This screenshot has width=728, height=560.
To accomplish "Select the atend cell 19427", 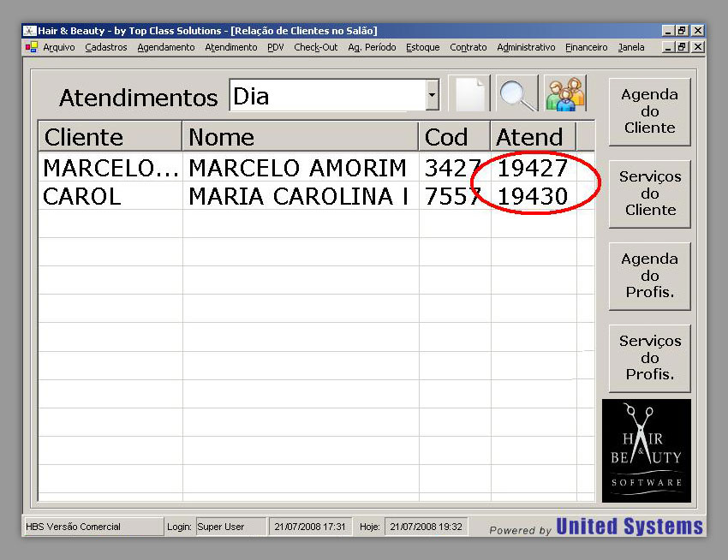I will pyautogui.click(x=534, y=168).
